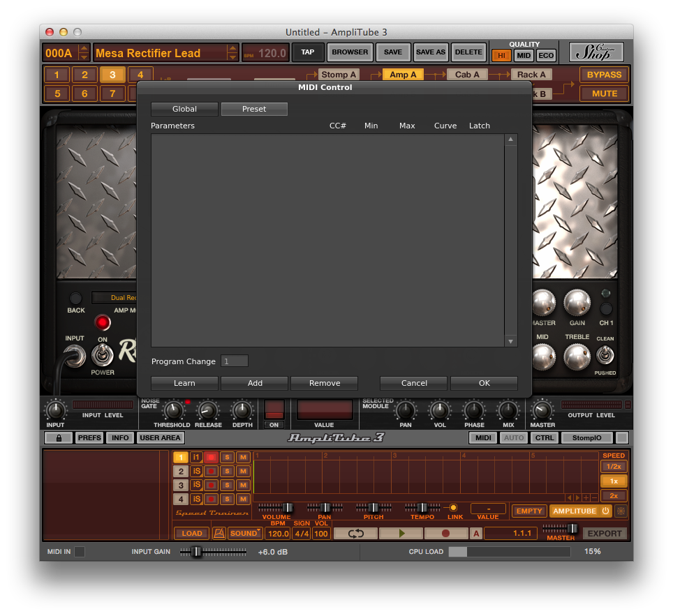Select the Amp A module
This screenshot has height=616, width=673.
point(403,75)
